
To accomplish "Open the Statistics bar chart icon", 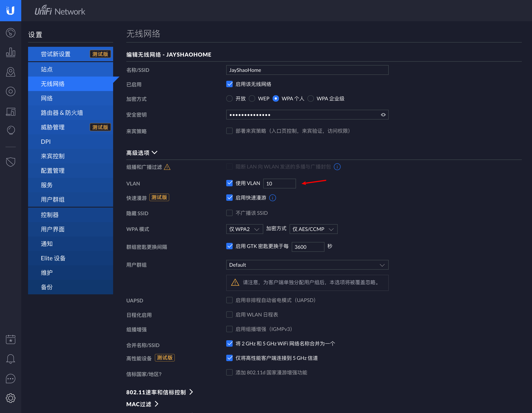I will [10, 52].
